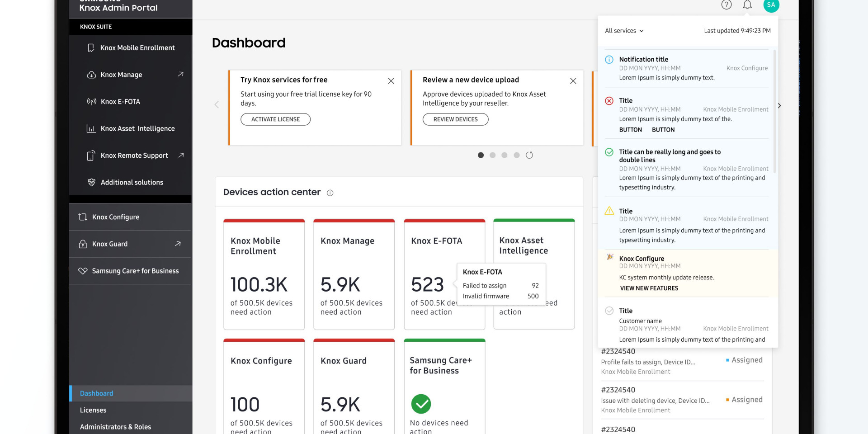The image size is (868, 434).
Task: Click the second BUTTON in Title notification
Action: pos(663,130)
